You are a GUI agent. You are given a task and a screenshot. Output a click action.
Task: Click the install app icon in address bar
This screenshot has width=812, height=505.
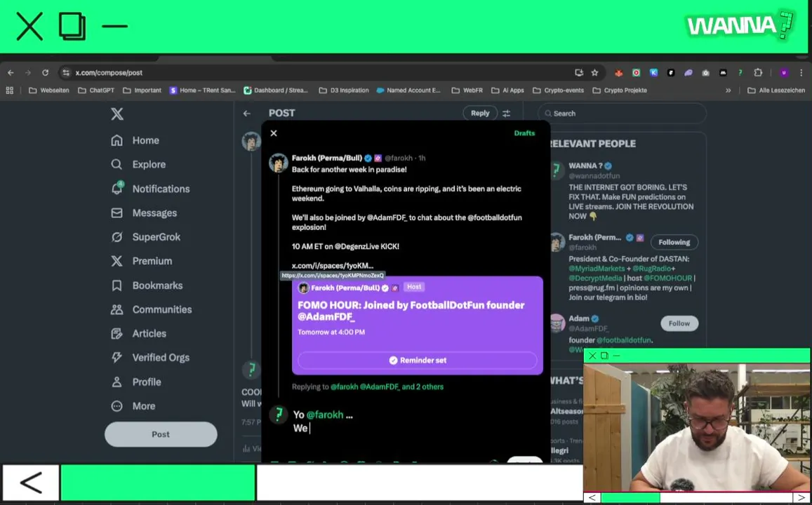(x=579, y=72)
